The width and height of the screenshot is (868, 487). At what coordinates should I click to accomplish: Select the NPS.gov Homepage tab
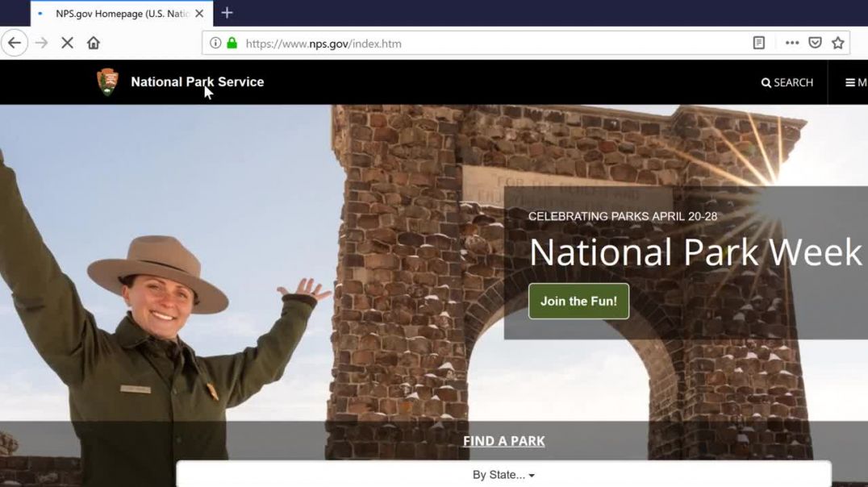[121, 13]
